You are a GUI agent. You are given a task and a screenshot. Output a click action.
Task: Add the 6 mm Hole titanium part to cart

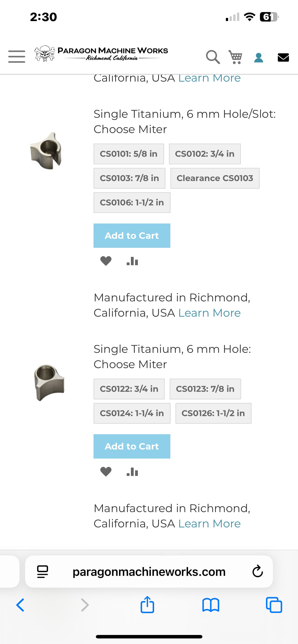[x=132, y=446]
